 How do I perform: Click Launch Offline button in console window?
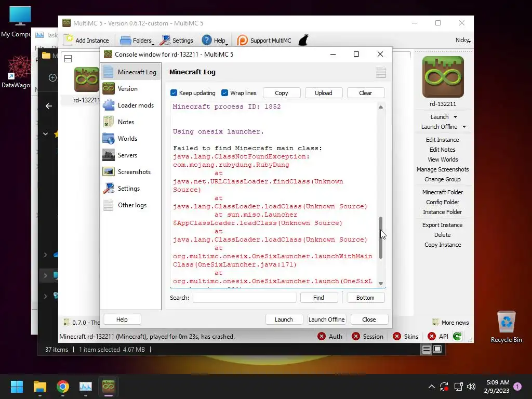(327, 320)
